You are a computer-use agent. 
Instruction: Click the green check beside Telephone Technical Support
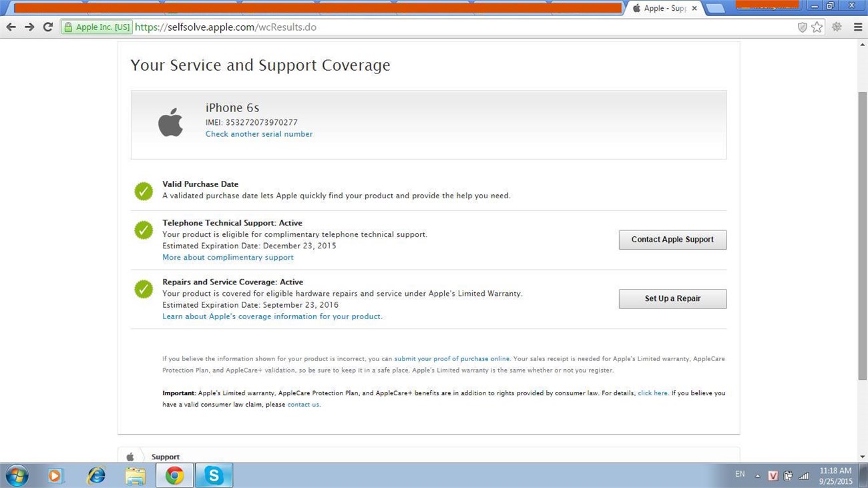[144, 230]
